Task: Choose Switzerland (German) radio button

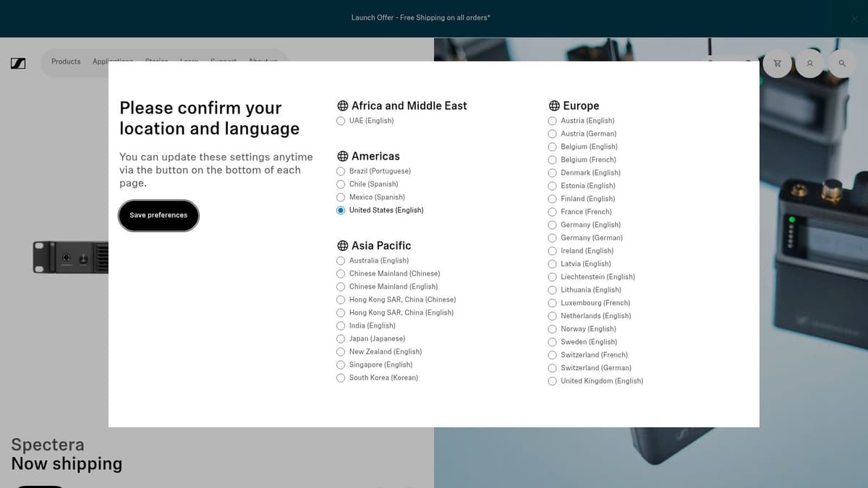Action: pos(553,368)
